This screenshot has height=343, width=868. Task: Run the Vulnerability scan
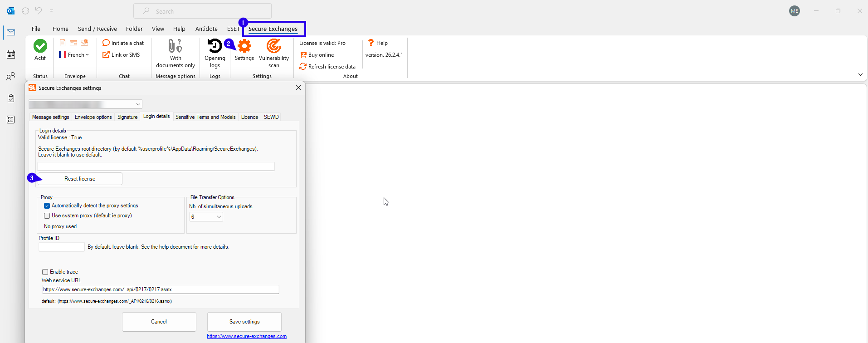(x=274, y=54)
